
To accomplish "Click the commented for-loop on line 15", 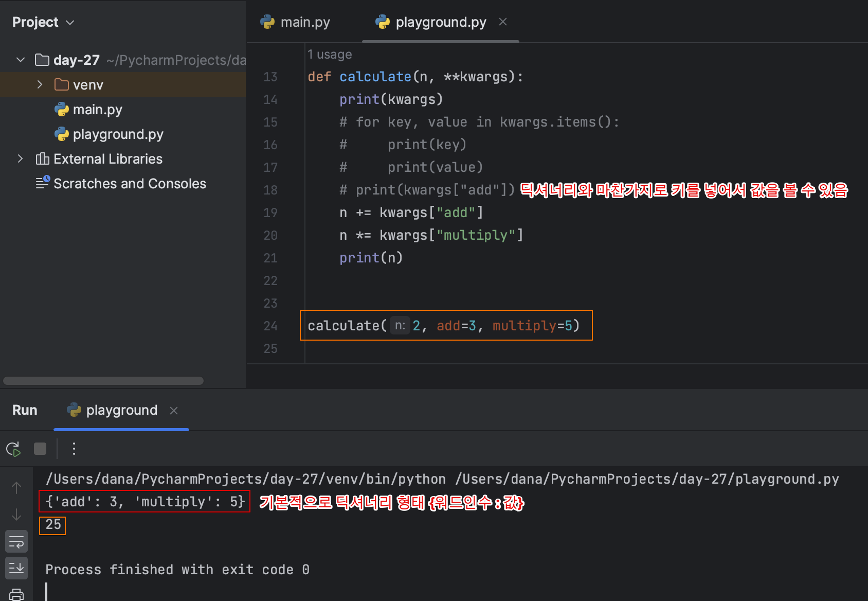I will click(479, 122).
